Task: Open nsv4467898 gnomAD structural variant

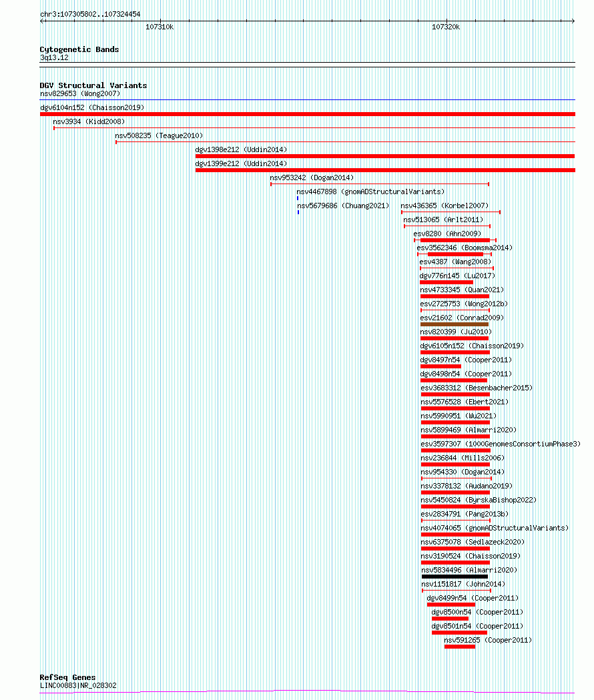Action: tap(370, 192)
